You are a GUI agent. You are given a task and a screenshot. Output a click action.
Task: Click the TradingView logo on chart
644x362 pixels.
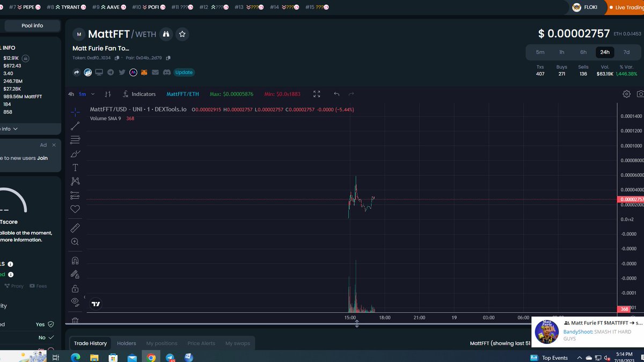click(96, 304)
